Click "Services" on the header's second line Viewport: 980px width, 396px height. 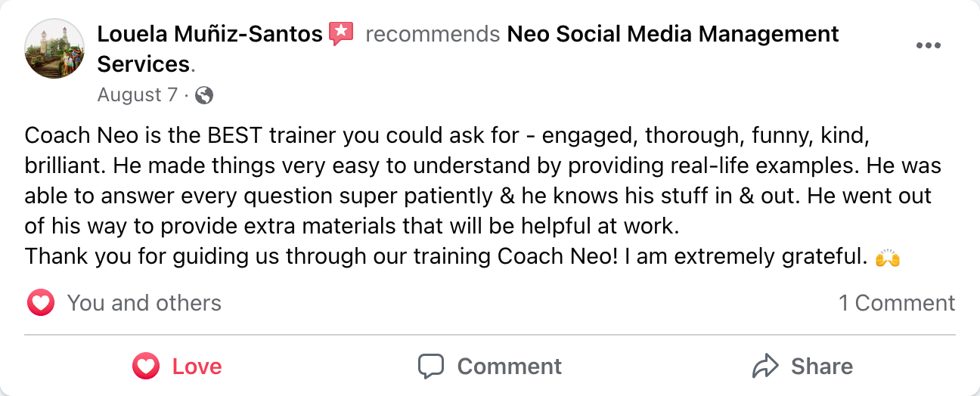pyautogui.click(x=143, y=63)
